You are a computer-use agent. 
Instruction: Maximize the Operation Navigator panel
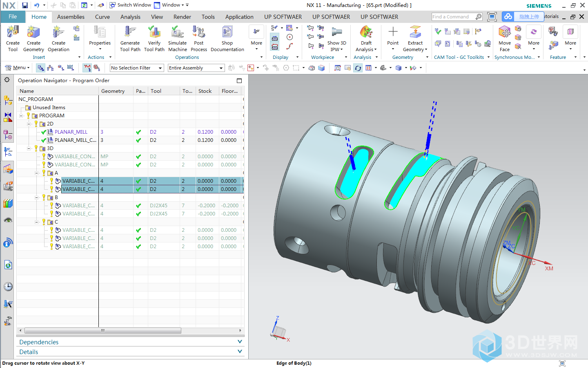pos(239,81)
